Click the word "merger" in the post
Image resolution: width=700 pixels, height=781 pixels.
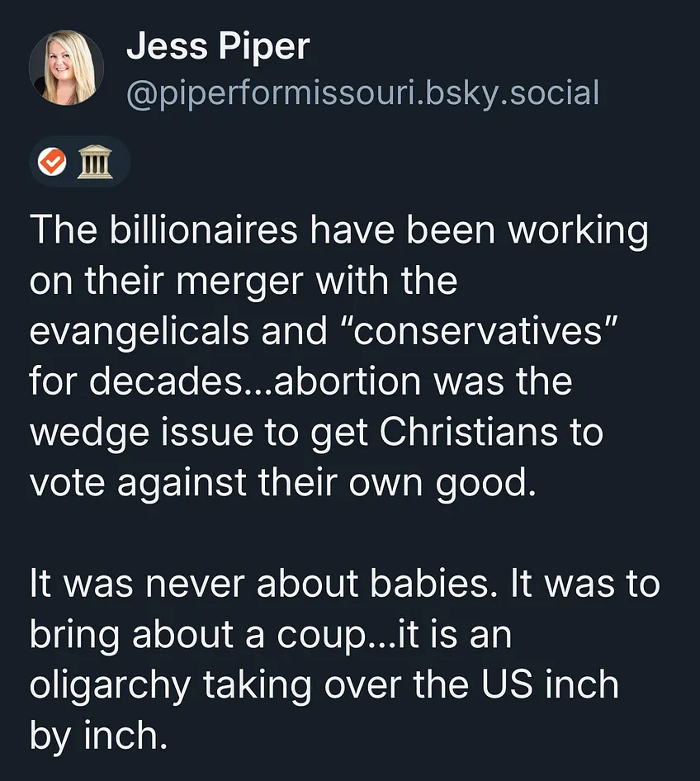tap(237, 282)
